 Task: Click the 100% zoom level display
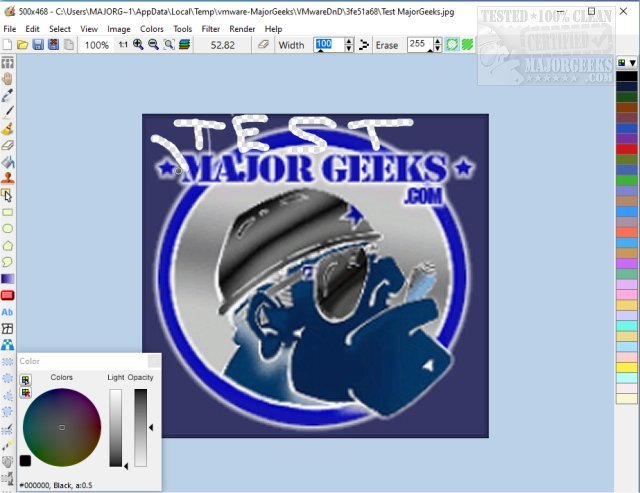(97, 45)
